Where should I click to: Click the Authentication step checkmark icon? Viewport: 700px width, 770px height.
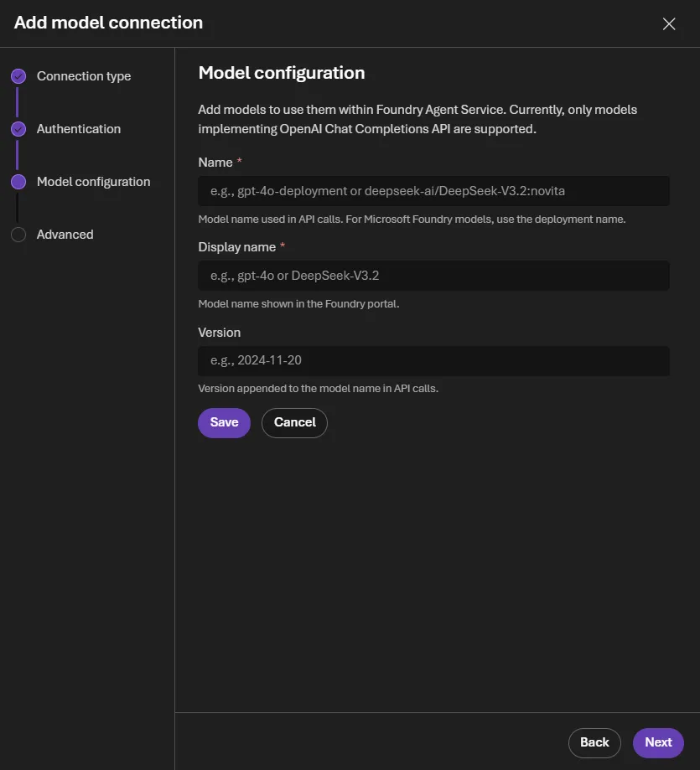coord(18,129)
